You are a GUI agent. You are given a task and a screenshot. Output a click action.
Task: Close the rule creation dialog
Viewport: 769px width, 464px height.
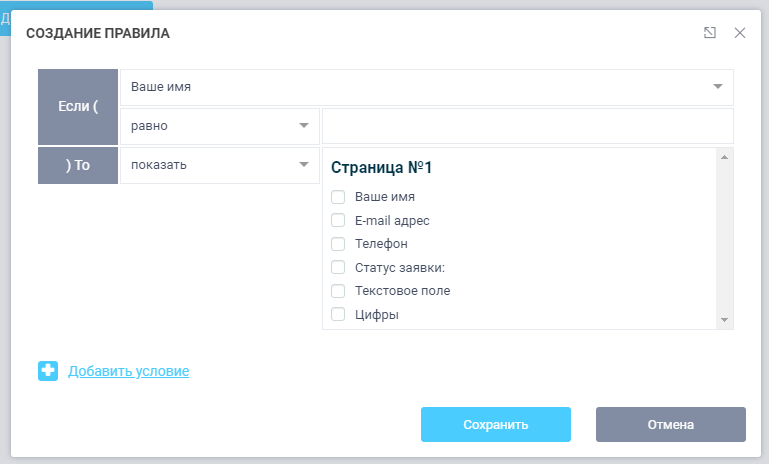[740, 33]
